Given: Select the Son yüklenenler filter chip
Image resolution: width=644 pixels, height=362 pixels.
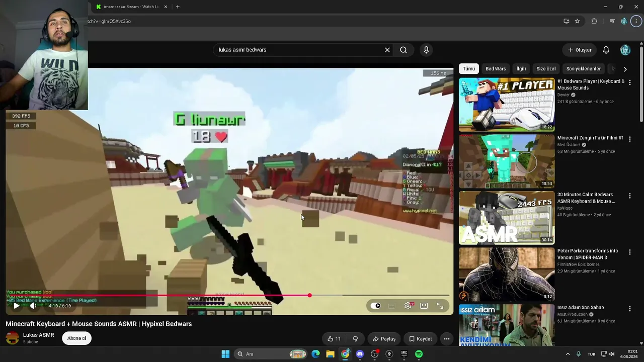Looking at the screenshot, I should pyautogui.click(x=584, y=69).
